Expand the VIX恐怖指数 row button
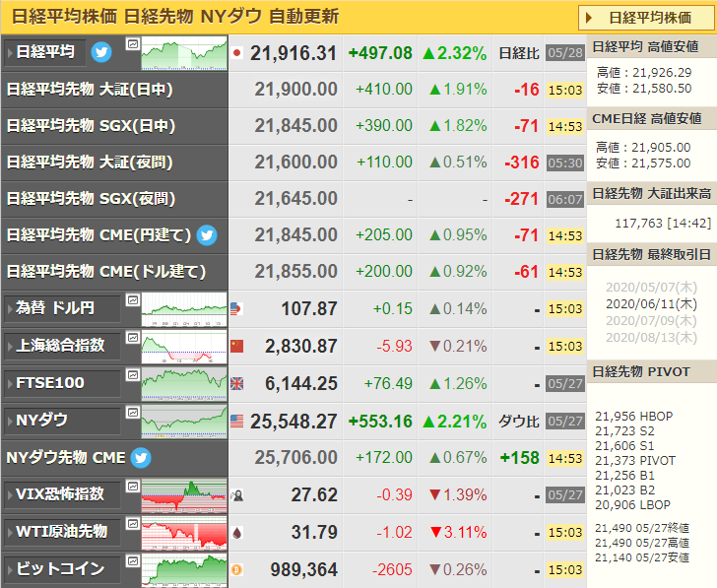Image resolution: width=717 pixels, height=588 pixels. click(x=62, y=494)
